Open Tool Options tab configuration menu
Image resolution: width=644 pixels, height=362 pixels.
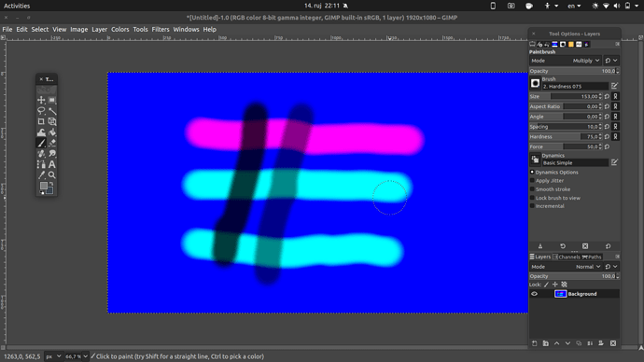617,44
